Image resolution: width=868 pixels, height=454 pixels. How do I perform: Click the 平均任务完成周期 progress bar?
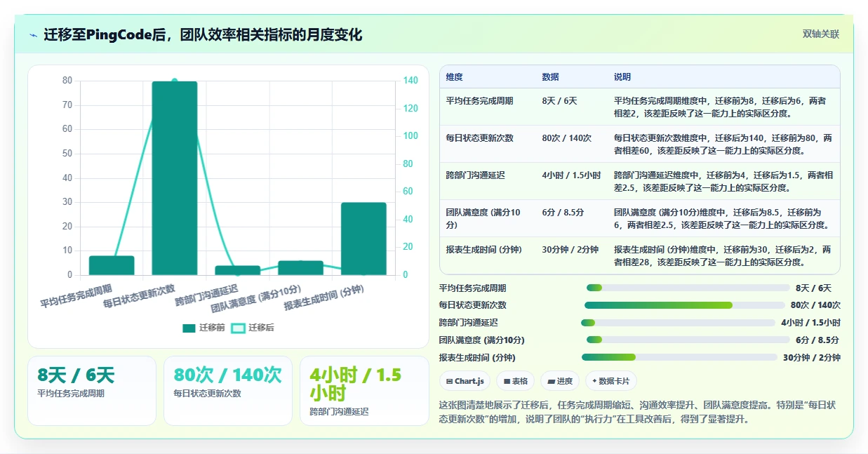688,288
